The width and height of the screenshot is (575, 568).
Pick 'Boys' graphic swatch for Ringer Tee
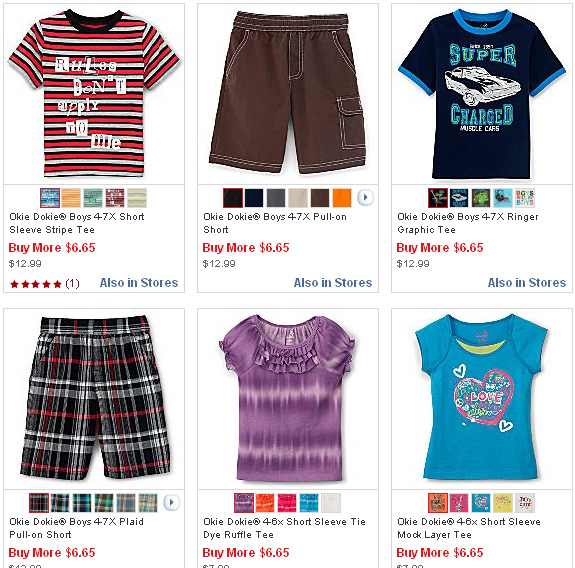tap(525, 198)
